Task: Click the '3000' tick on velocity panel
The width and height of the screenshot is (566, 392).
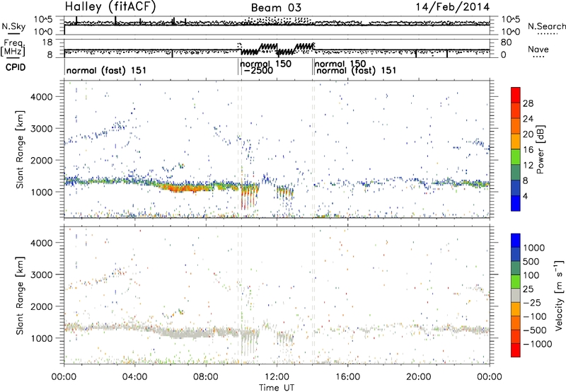Action: coord(41,275)
